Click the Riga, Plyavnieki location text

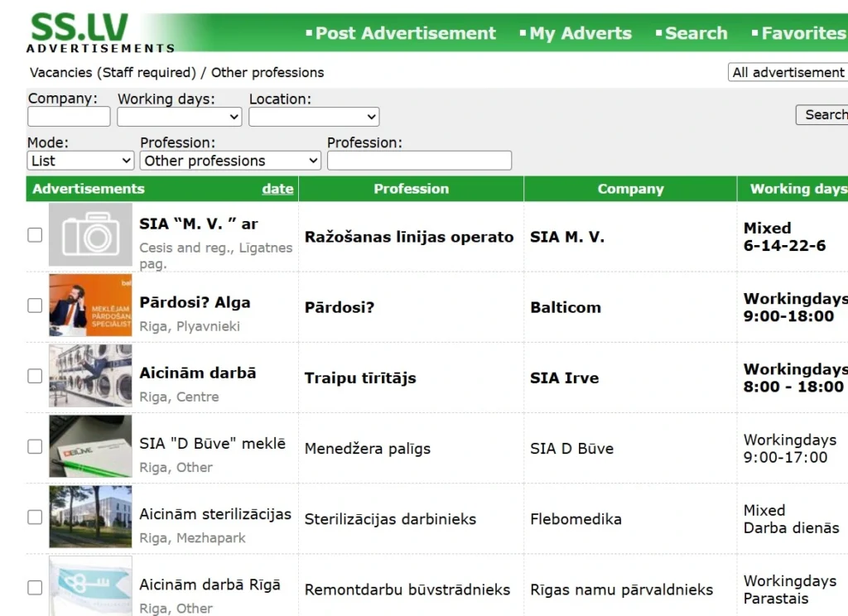pos(190,327)
